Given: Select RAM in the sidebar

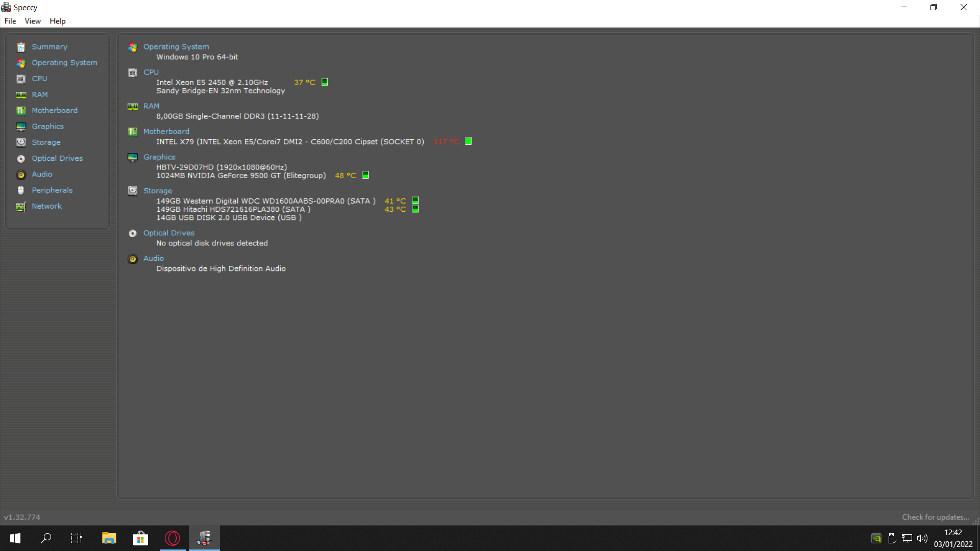Looking at the screenshot, I should point(40,94).
